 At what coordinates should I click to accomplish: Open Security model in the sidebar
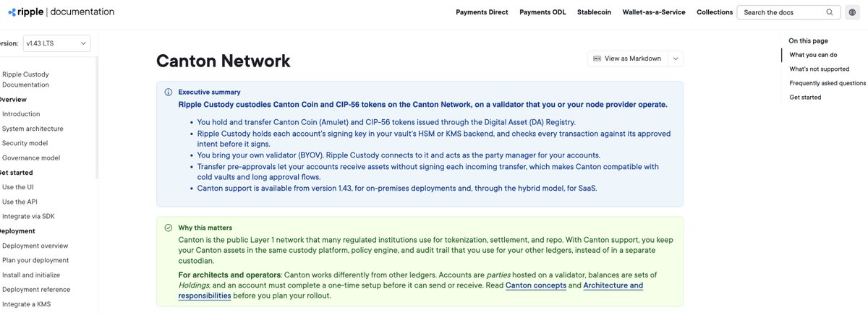tap(25, 143)
